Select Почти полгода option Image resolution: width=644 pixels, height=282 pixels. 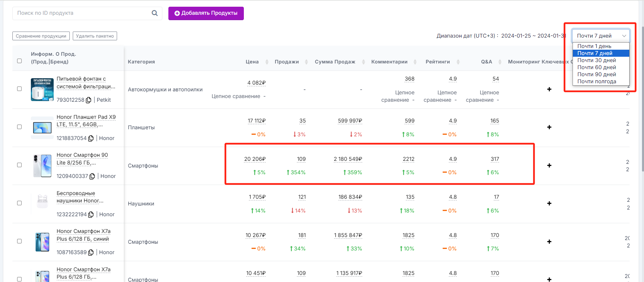click(x=601, y=81)
